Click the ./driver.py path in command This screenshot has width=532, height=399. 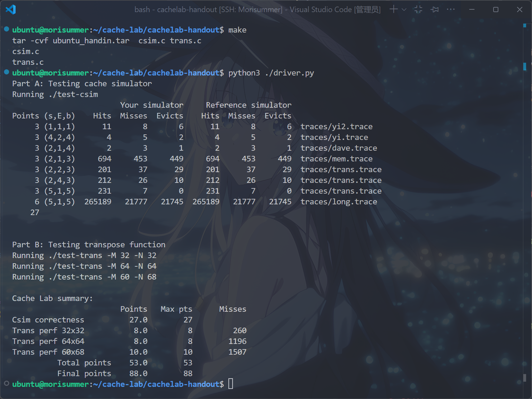[289, 73]
